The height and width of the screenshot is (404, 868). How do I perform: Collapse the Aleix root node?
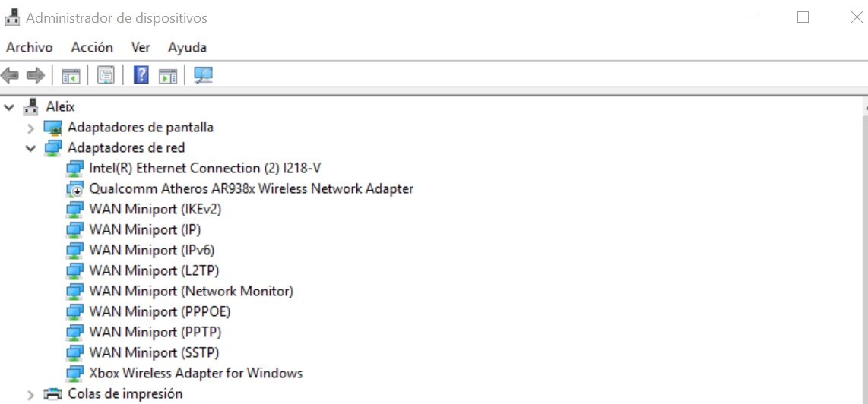[x=9, y=107]
